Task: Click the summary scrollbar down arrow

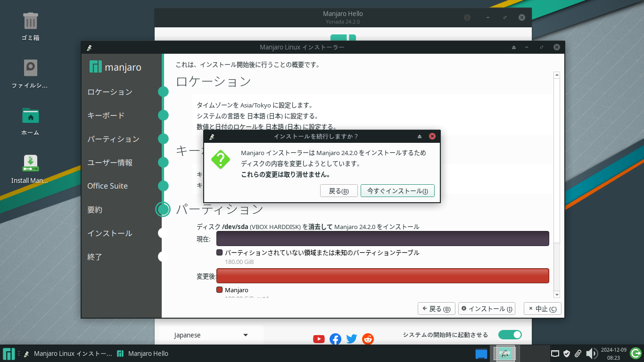Action: pos(557,295)
